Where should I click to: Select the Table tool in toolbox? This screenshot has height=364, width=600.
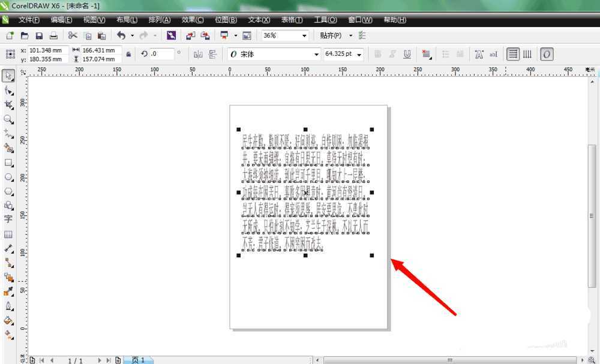click(8, 234)
